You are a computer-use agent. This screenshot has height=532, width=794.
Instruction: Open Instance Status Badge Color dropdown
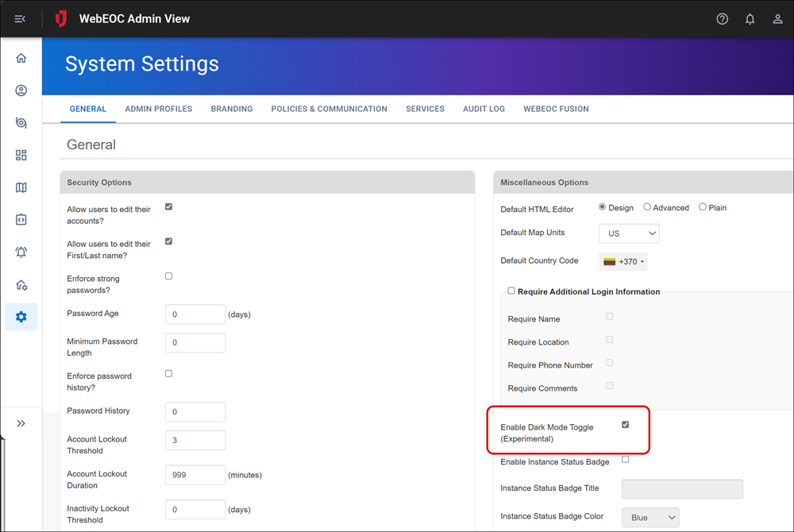[649, 518]
